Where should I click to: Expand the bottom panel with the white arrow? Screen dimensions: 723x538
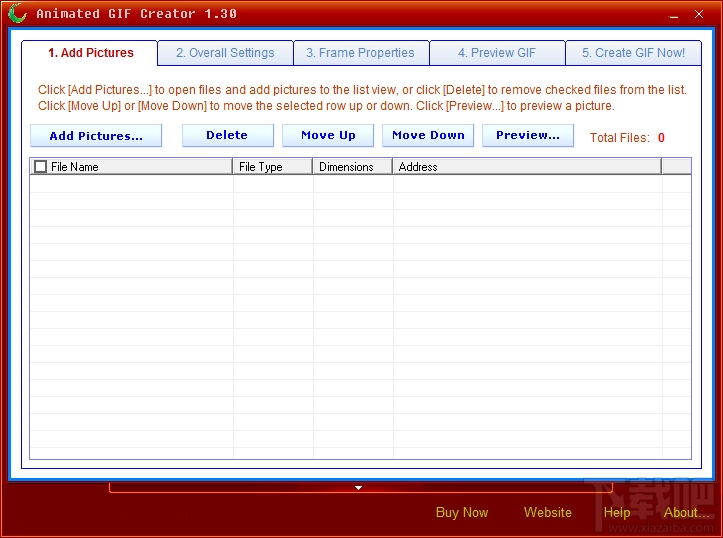tap(358, 488)
